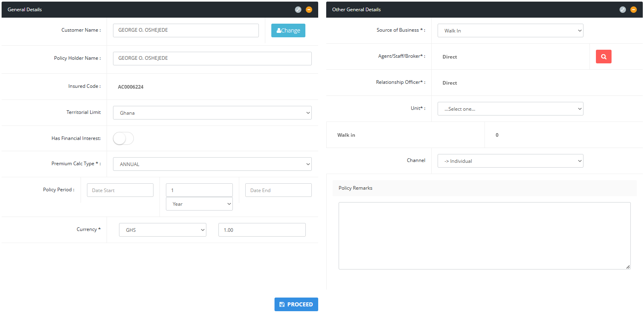This screenshot has height=314, width=644.
Task: Click the red search agent button
Action: click(x=603, y=57)
